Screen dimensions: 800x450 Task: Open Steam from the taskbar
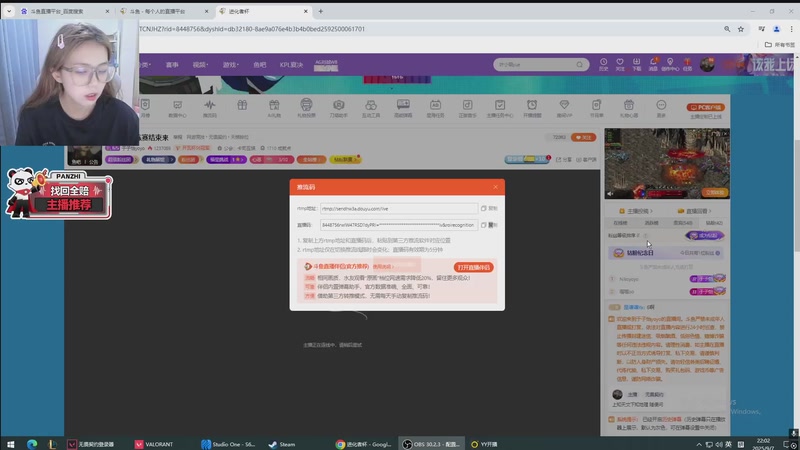(x=282, y=444)
